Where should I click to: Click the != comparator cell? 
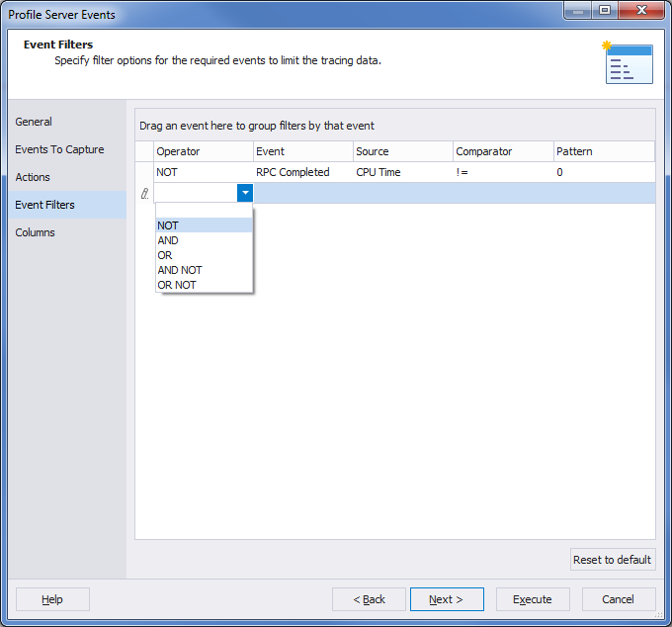(x=504, y=172)
